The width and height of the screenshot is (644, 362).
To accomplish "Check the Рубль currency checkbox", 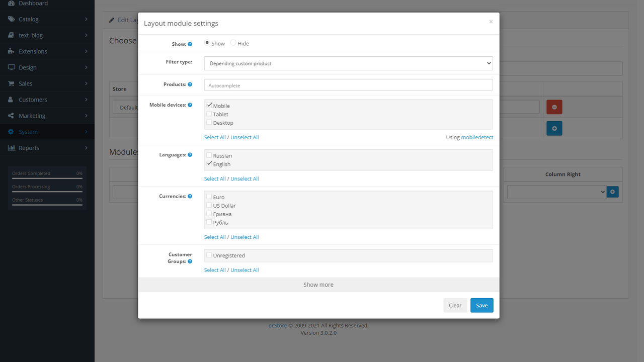I will (209, 222).
